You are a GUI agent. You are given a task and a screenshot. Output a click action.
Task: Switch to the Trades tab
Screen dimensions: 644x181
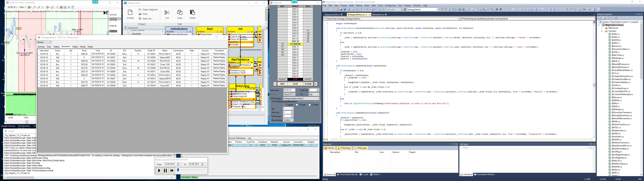pos(75,47)
